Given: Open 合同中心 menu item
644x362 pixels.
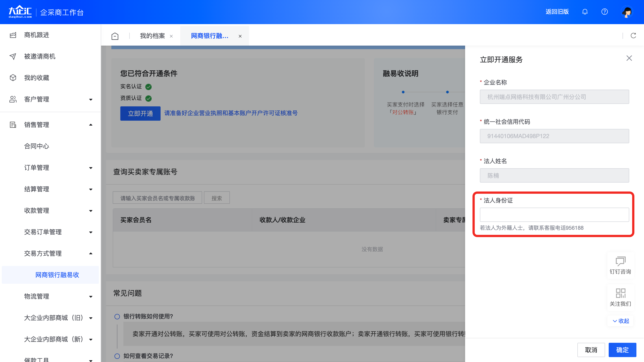Looking at the screenshot, I should click(36, 146).
